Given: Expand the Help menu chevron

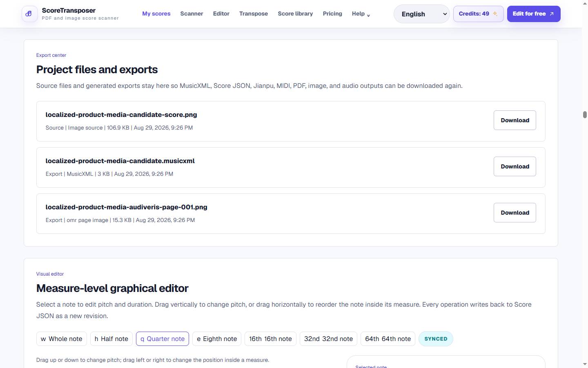Looking at the screenshot, I should 368,16.
